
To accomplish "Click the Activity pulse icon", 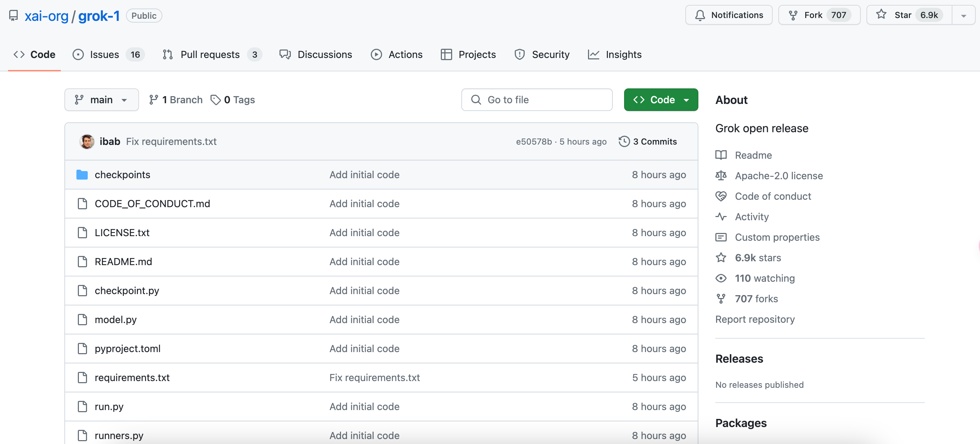I will click(721, 217).
